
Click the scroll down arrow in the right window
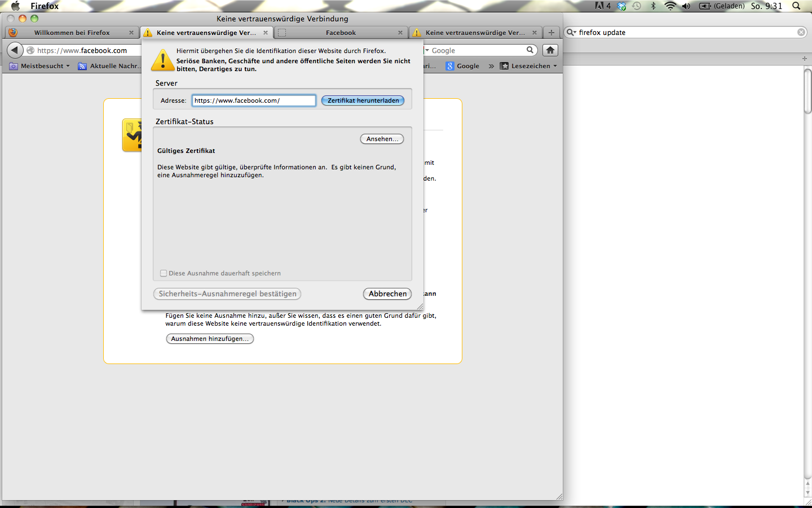click(x=807, y=493)
